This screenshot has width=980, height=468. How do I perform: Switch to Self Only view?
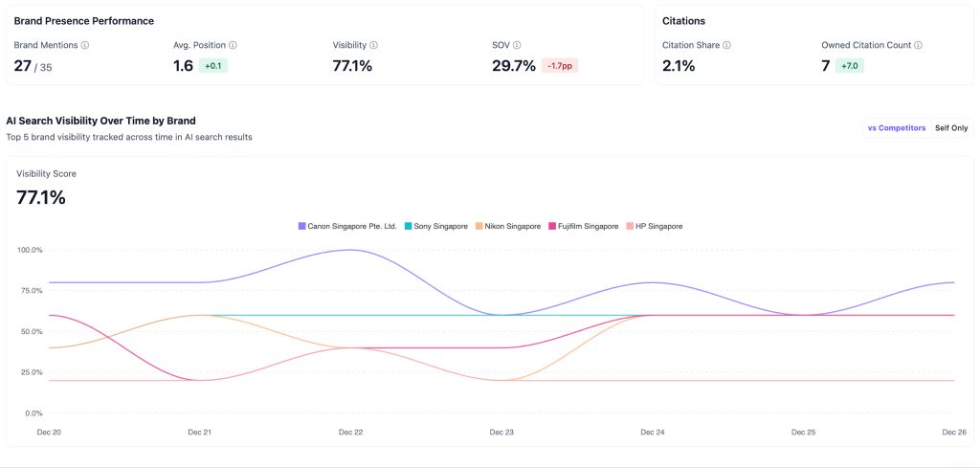pyautogui.click(x=951, y=128)
